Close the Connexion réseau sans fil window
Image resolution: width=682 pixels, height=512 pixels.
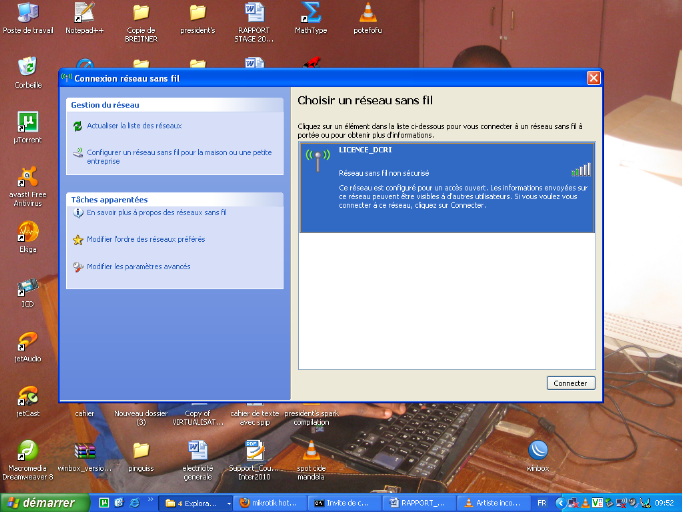[x=593, y=78]
